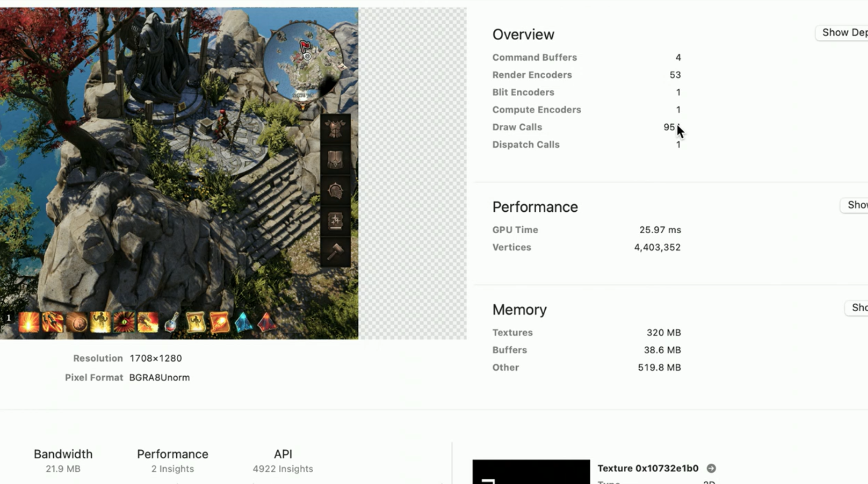Click the red flag marker on minimap
Image resolution: width=868 pixels, height=484 pixels.
pyautogui.click(x=305, y=46)
